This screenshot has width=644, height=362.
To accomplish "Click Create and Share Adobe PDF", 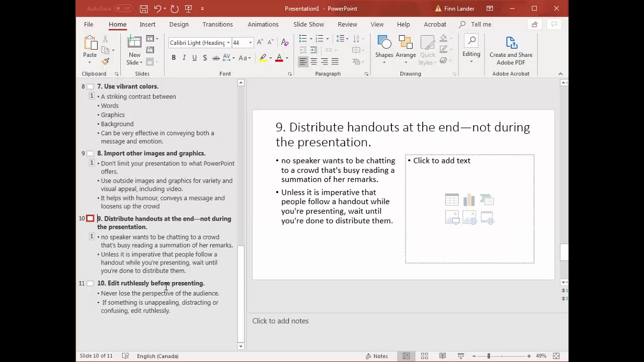I will point(511,50).
